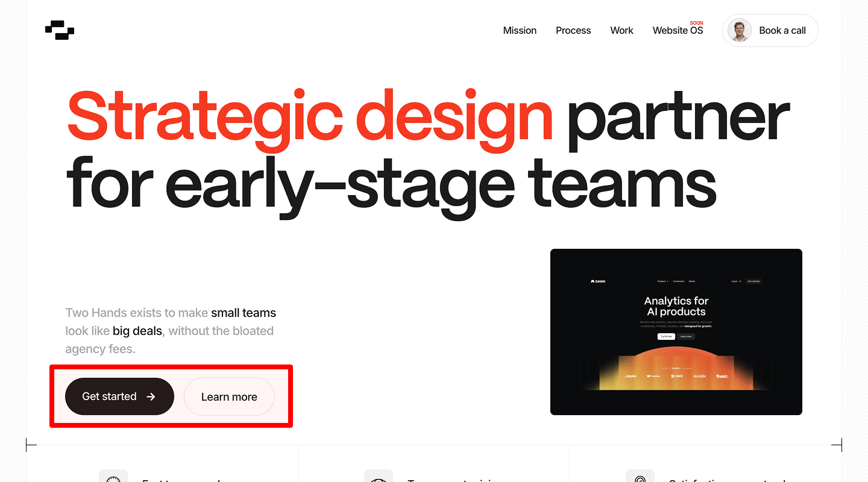Click the Learn more button below tagline
Screen dimensions: 868x482
[229, 396]
